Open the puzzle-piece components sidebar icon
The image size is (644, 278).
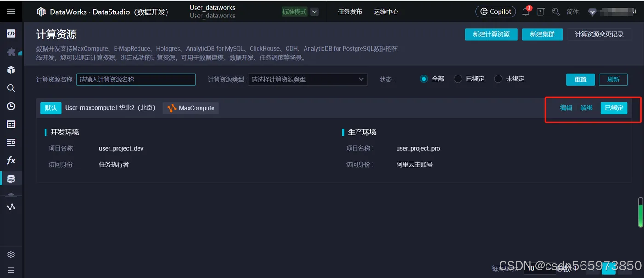click(x=11, y=52)
